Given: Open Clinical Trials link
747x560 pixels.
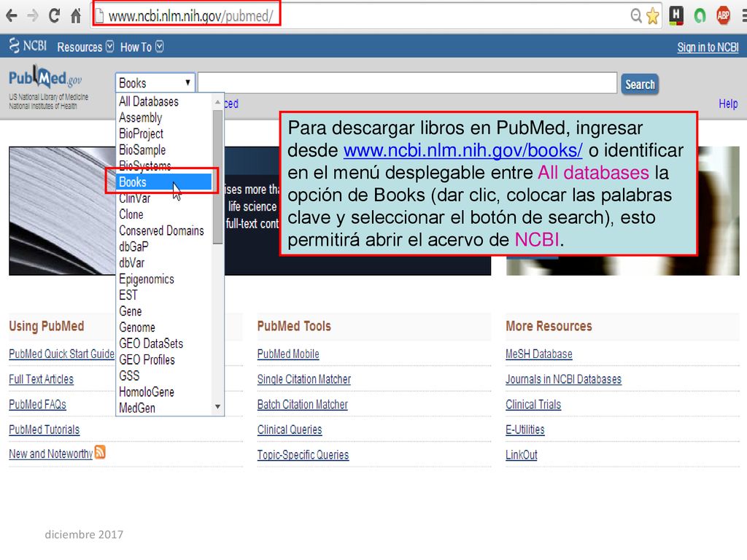Looking at the screenshot, I should pyautogui.click(x=533, y=404).
